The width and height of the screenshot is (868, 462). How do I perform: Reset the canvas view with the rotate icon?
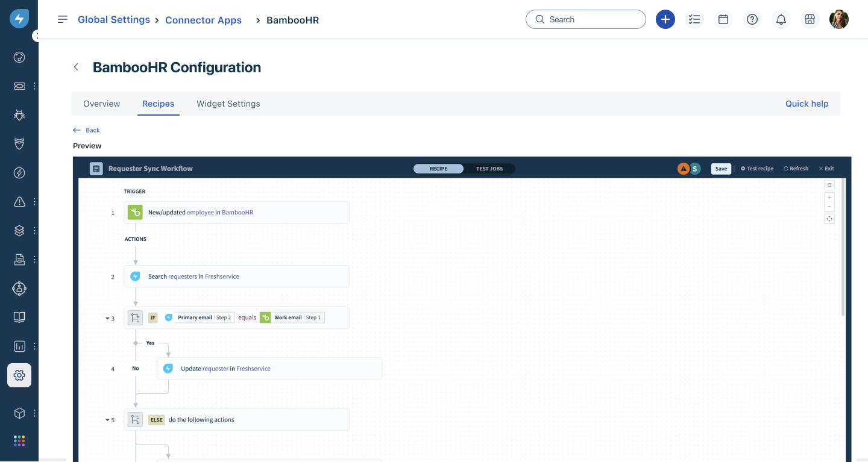829,185
